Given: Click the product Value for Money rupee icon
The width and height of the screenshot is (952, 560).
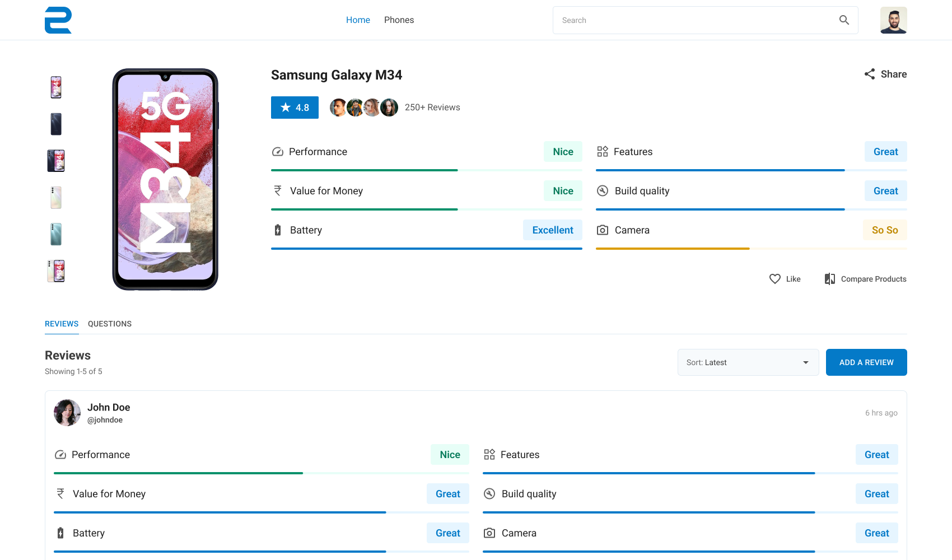Looking at the screenshot, I should pyautogui.click(x=278, y=191).
